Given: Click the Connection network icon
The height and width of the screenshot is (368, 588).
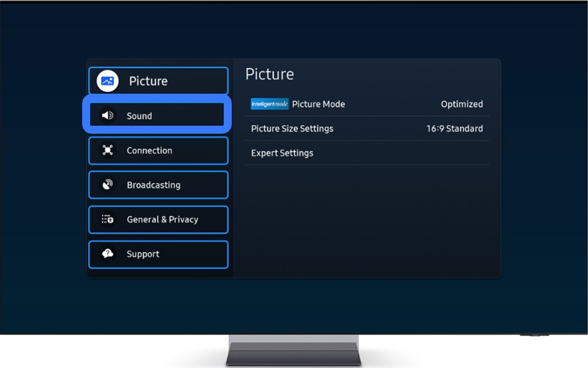Looking at the screenshot, I should coord(108,150).
